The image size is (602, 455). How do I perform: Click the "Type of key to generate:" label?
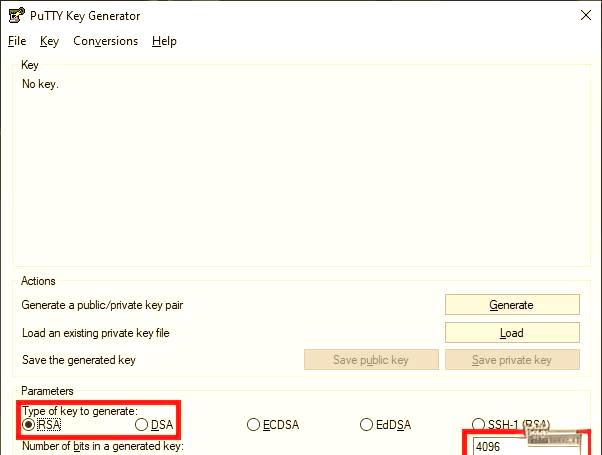click(80, 411)
